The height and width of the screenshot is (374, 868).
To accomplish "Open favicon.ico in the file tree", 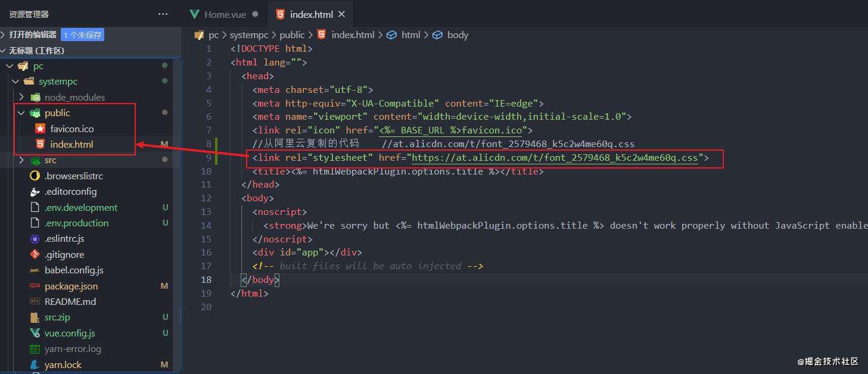I will click(x=72, y=129).
